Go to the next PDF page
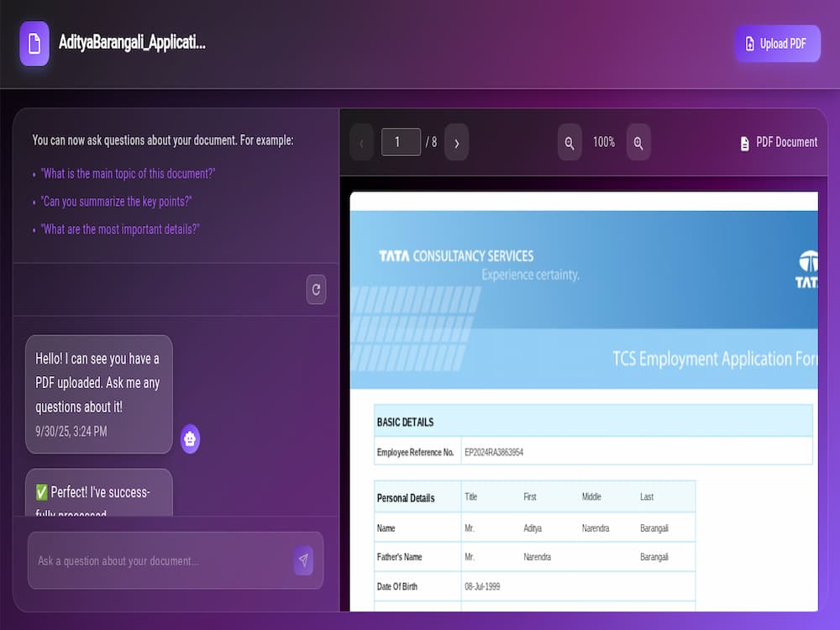Viewport: 840px width, 630px height. [x=456, y=143]
